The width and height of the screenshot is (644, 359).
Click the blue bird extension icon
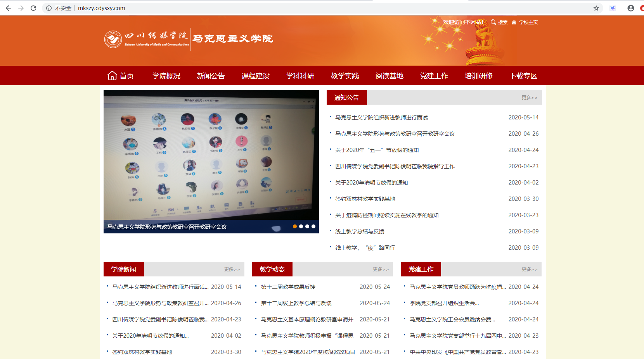point(613,8)
